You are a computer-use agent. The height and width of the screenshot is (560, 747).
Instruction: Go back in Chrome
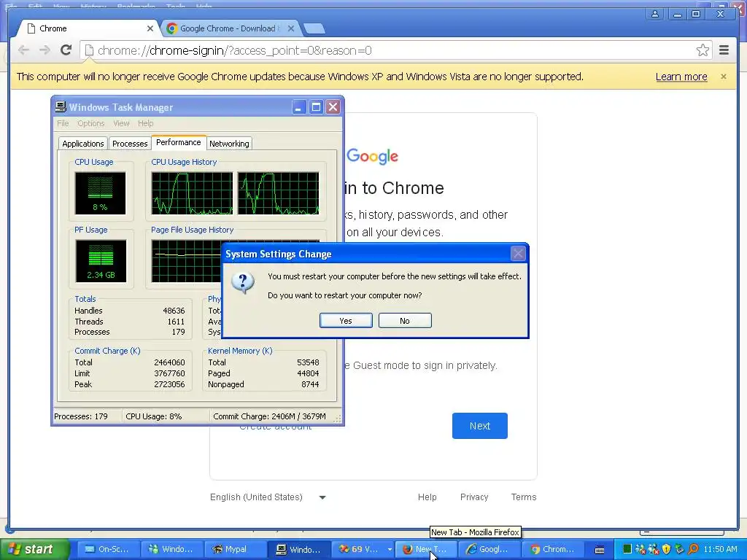coord(23,50)
